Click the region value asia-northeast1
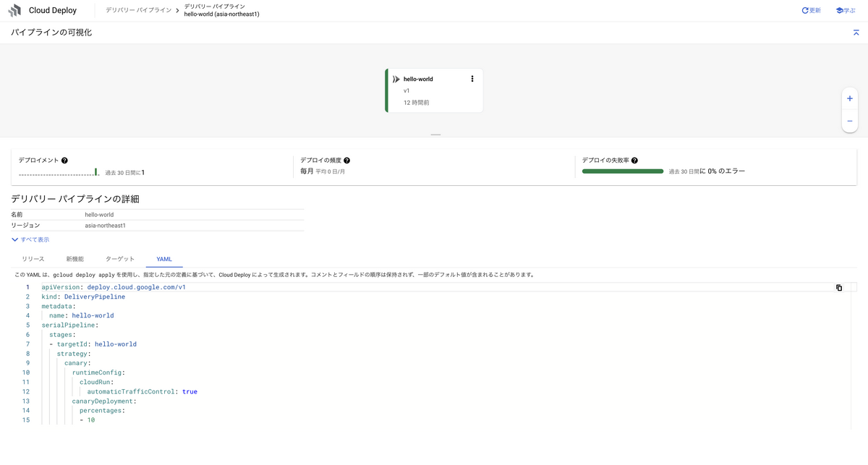 pos(105,226)
